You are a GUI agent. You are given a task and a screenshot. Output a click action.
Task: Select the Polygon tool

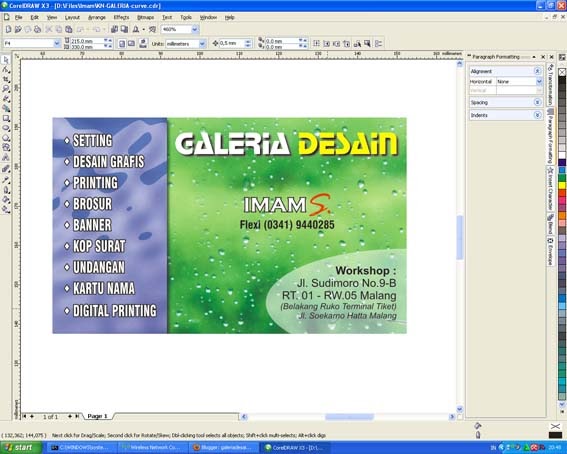click(x=6, y=137)
